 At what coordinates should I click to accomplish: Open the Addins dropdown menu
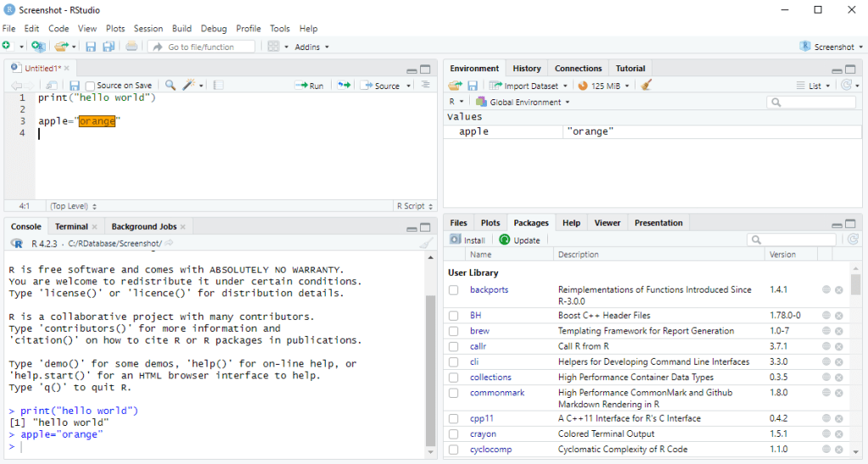(x=311, y=47)
